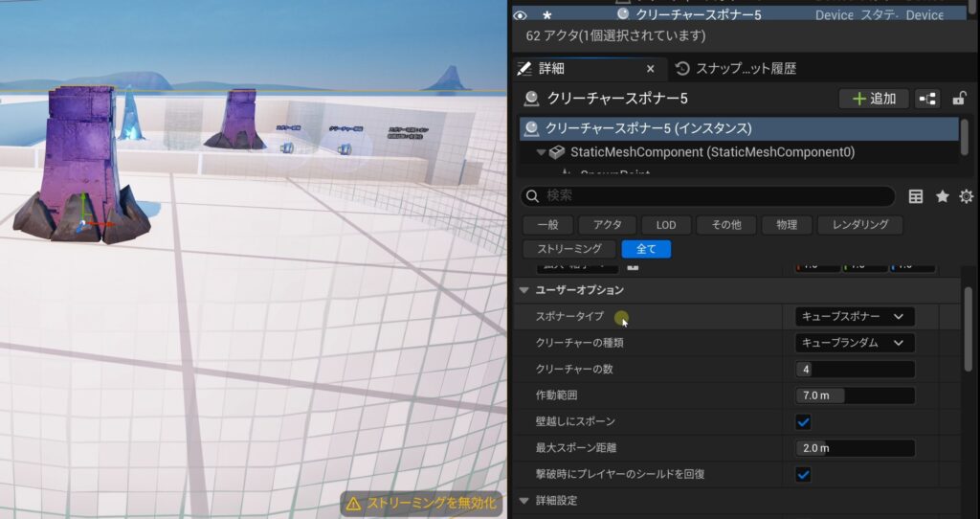Select the transform gizmo on the purple tower

(x=83, y=221)
